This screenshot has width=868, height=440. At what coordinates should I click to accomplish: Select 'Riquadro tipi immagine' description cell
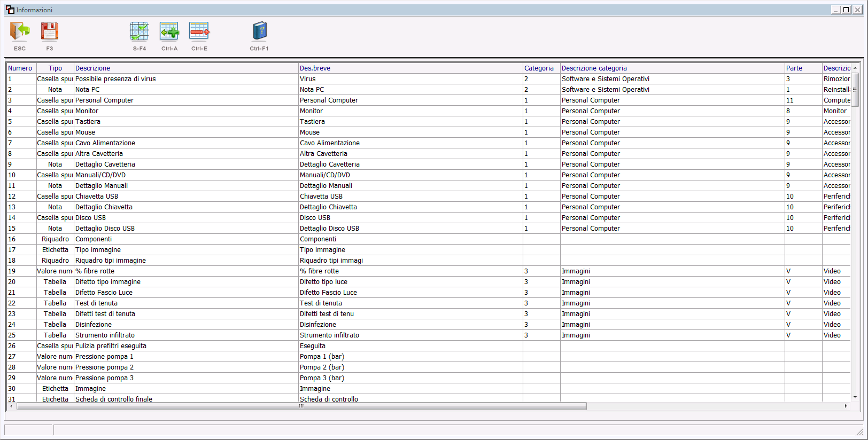[x=186, y=261]
